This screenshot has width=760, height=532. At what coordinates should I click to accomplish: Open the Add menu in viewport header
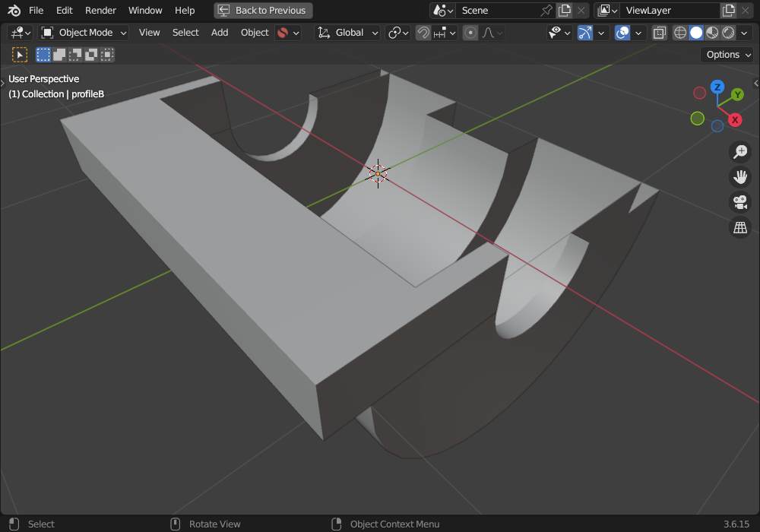pos(220,33)
